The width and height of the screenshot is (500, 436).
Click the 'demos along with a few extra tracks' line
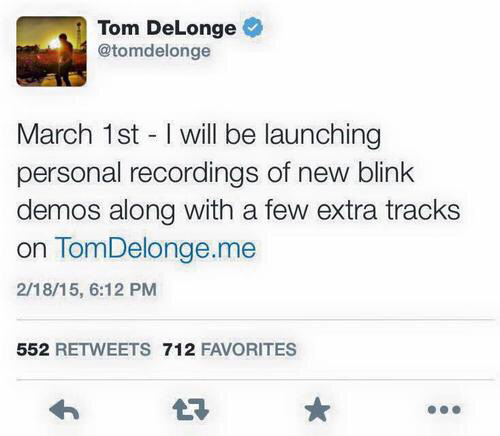238,211
